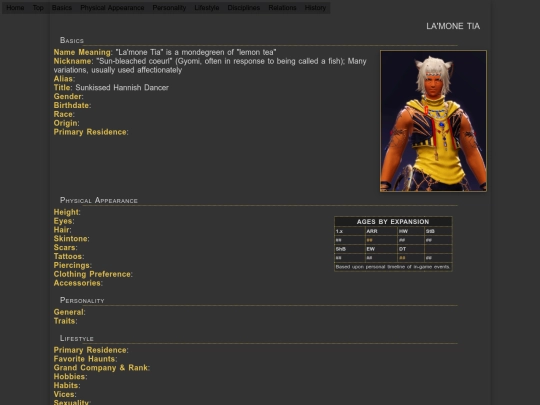Select Lifestyle nav item

(207, 8)
